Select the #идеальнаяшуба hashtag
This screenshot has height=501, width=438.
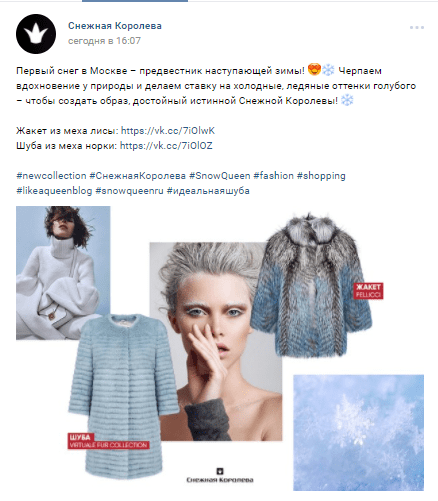(x=208, y=191)
